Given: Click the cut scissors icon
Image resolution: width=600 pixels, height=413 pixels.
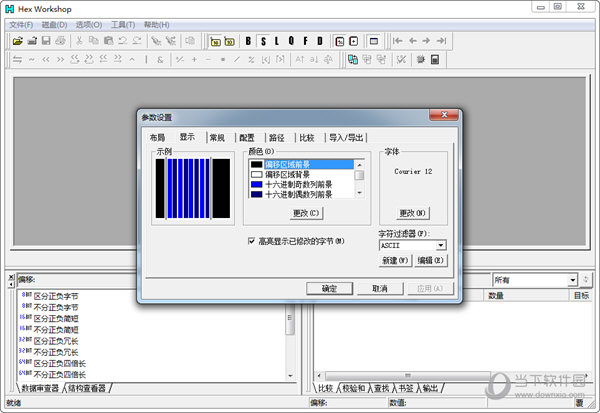Looking at the screenshot, I should click(79, 41).
